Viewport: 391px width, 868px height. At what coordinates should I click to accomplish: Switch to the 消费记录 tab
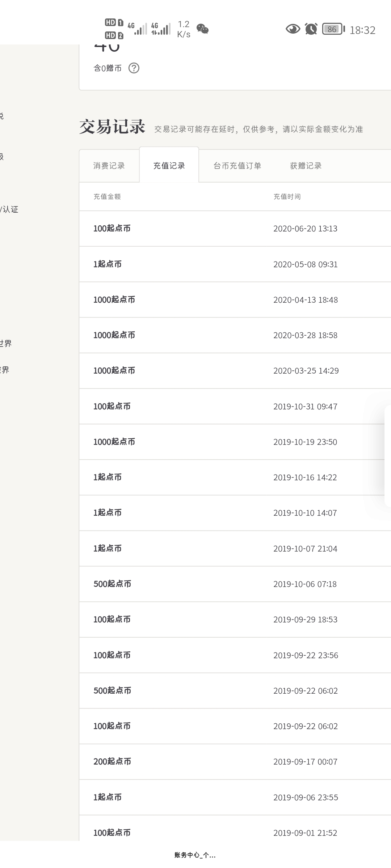pyautogui.click(x=109, y=166)
